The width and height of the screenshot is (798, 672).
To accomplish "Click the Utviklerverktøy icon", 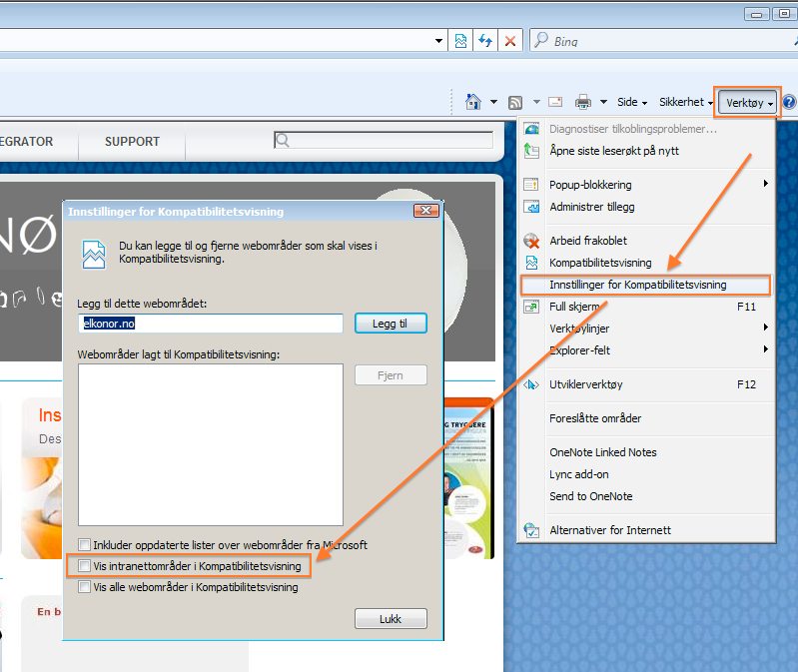I will [531, 384].
